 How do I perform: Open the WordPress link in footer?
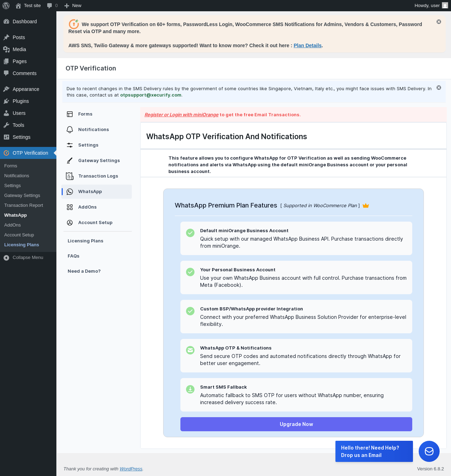click(131, 469)
